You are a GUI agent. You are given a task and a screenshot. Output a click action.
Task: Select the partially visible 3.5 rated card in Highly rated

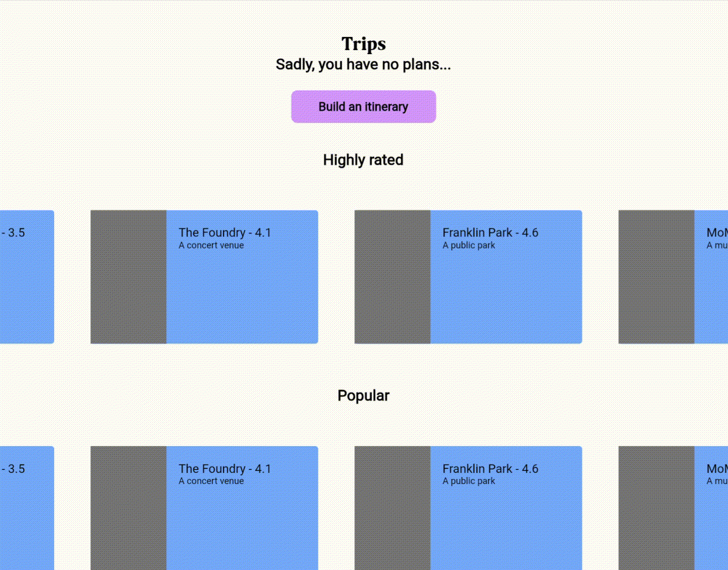click(27, 277)
